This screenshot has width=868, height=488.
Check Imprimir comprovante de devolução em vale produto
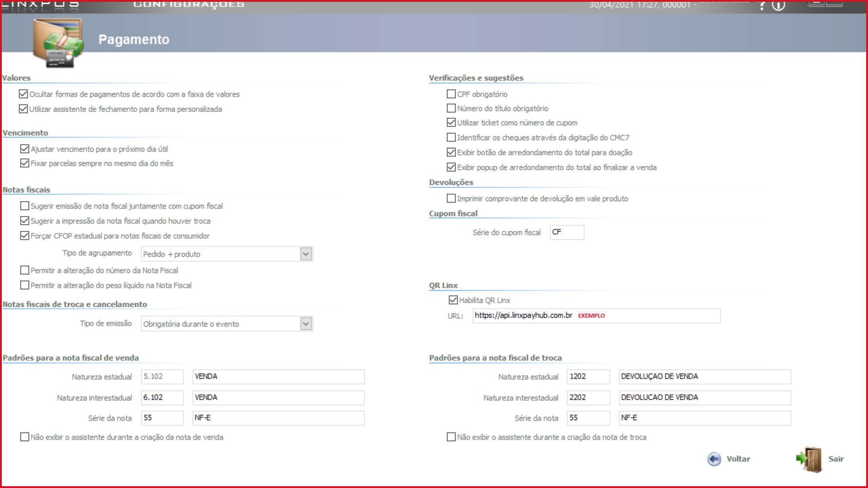click(x=451, y=198)
